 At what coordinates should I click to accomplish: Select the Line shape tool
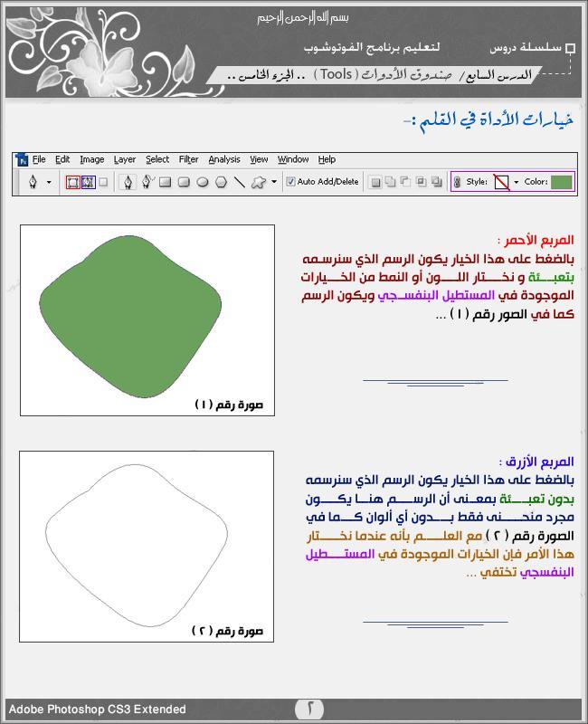[240, 182]
